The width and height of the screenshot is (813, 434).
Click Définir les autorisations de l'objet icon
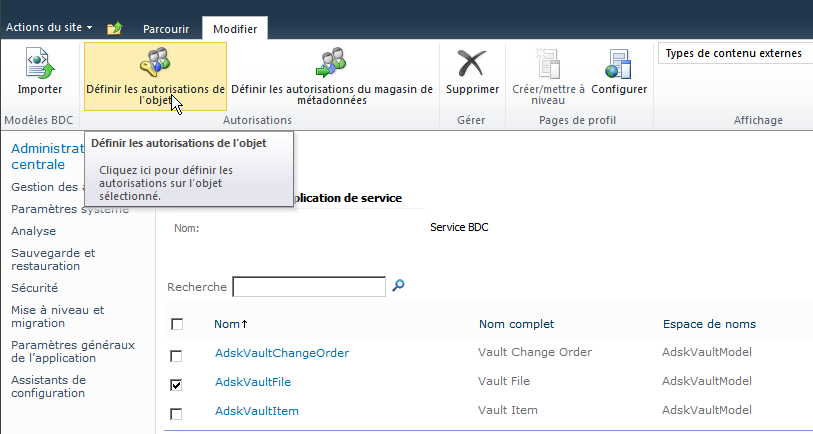155,64
